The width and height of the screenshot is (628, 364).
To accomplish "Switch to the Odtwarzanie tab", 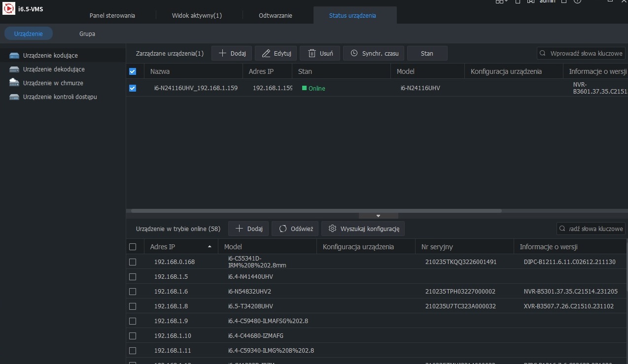I will pyautogui.click(x=276, y=15).
